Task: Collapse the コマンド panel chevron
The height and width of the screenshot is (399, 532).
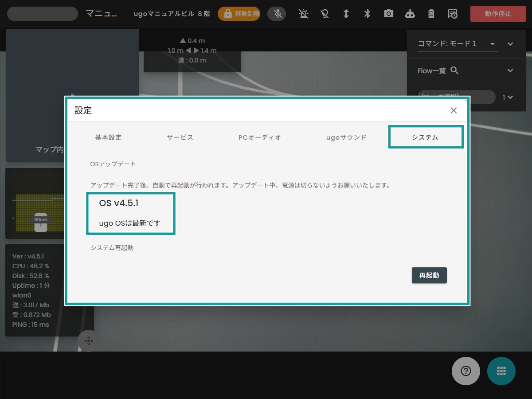Action: pyautogui.click(x=510, y=44)
